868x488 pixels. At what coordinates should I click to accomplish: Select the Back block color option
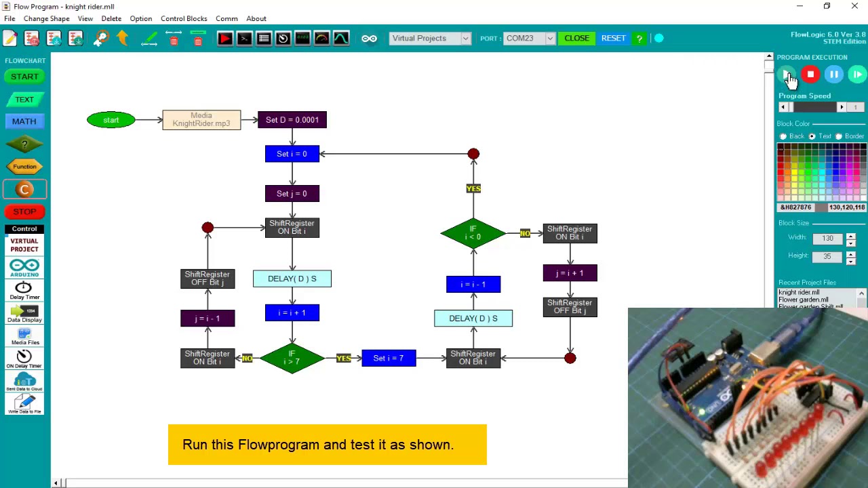(783, 136)
